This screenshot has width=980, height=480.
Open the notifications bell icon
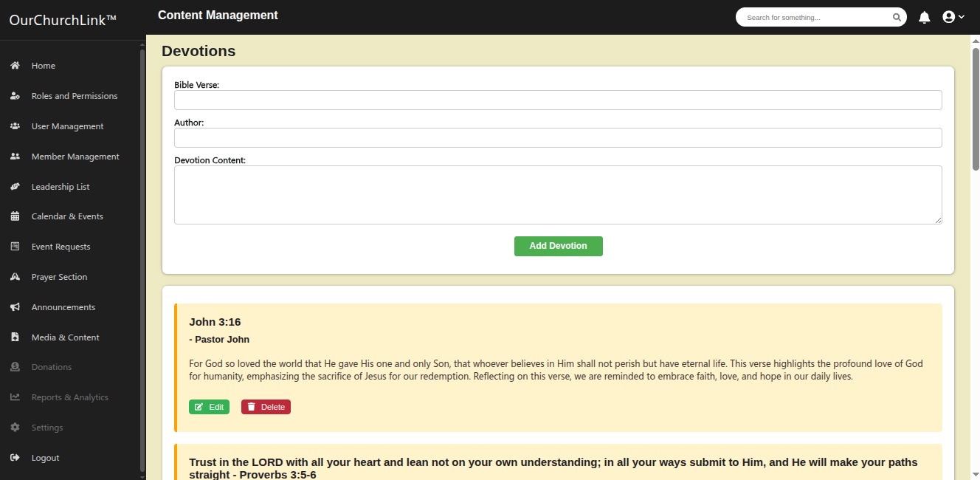[924, 17]
